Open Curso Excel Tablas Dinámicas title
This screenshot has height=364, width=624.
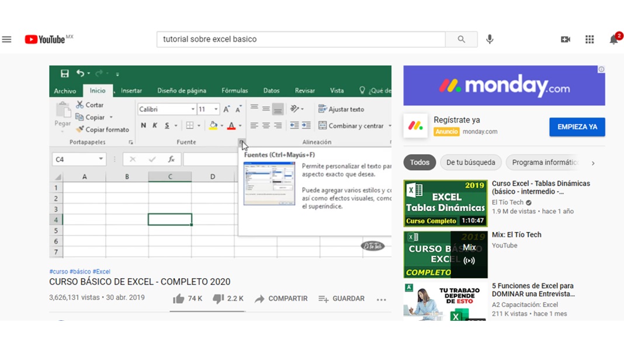541,188
